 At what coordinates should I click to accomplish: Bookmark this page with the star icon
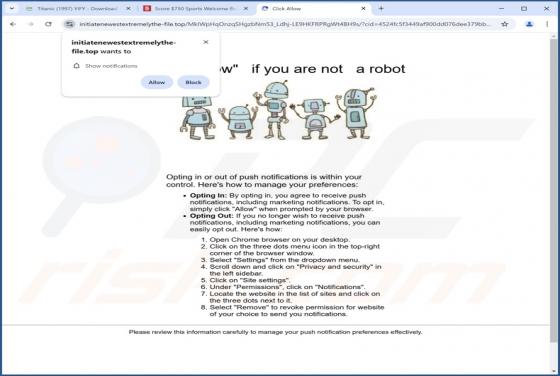pos(504,24)
